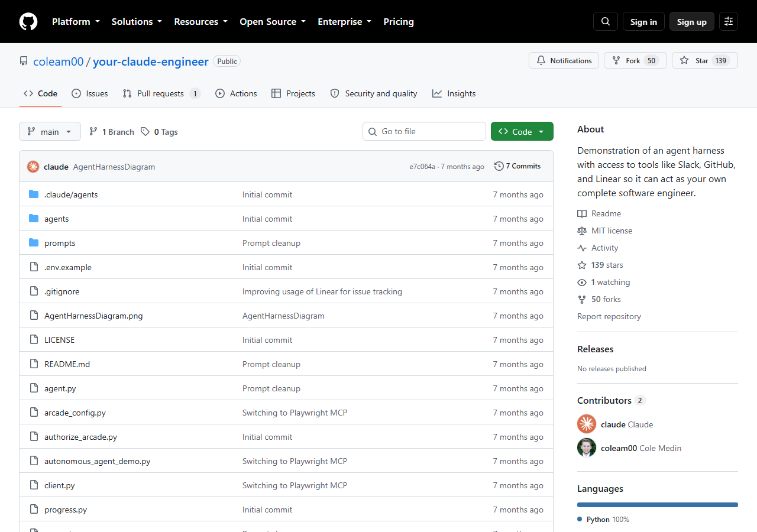Open the arcade_config.py file
The height and width of the screenshot is (532, 757).
75,413
